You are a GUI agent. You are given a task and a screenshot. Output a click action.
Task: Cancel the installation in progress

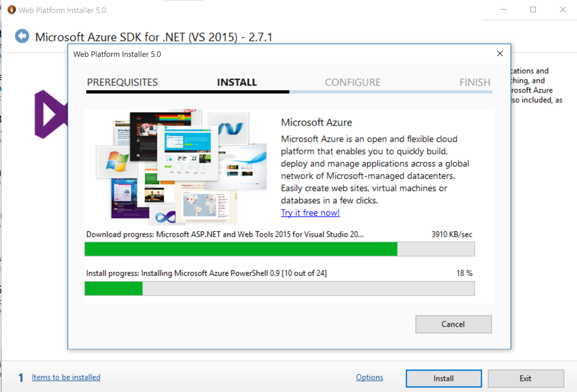[x=453, y=324]
